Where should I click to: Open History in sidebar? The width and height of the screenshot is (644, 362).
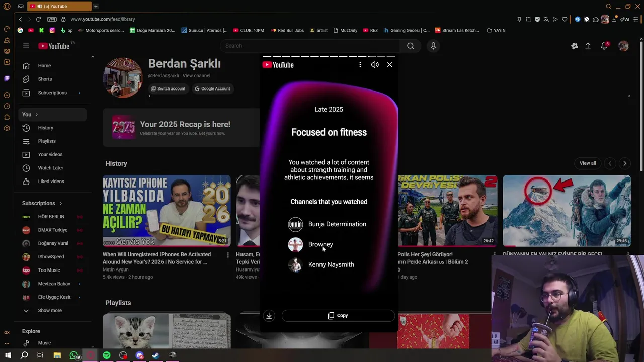[x=53, y=128]
